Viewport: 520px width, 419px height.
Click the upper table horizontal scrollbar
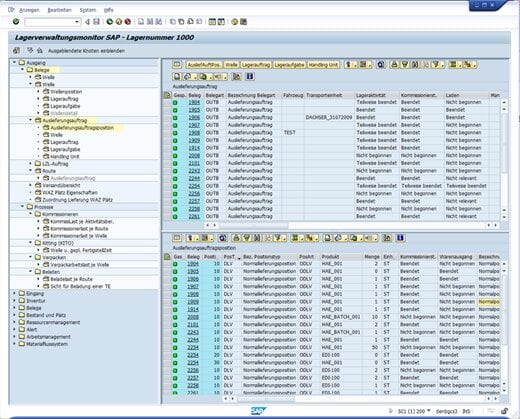coord(351,225)
